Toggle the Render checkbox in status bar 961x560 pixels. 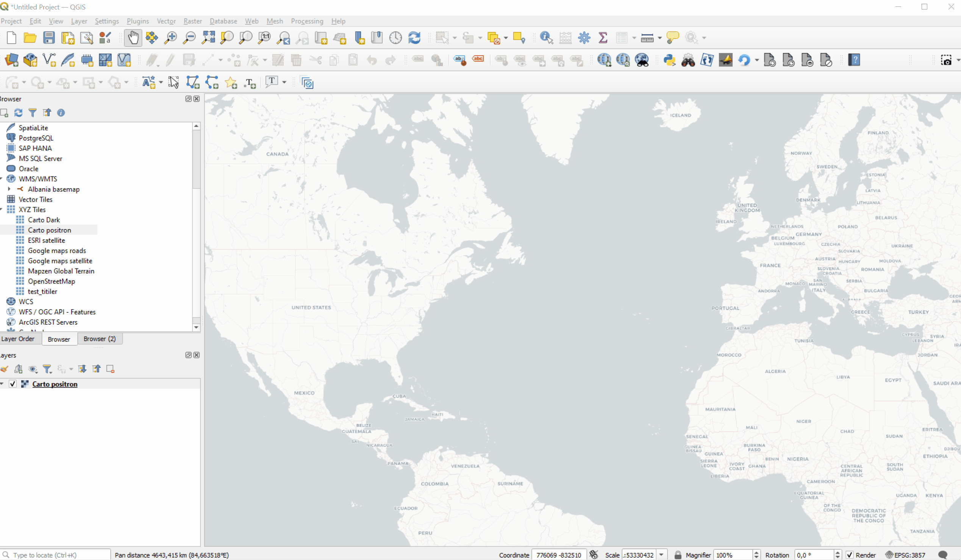coord(849,555)
